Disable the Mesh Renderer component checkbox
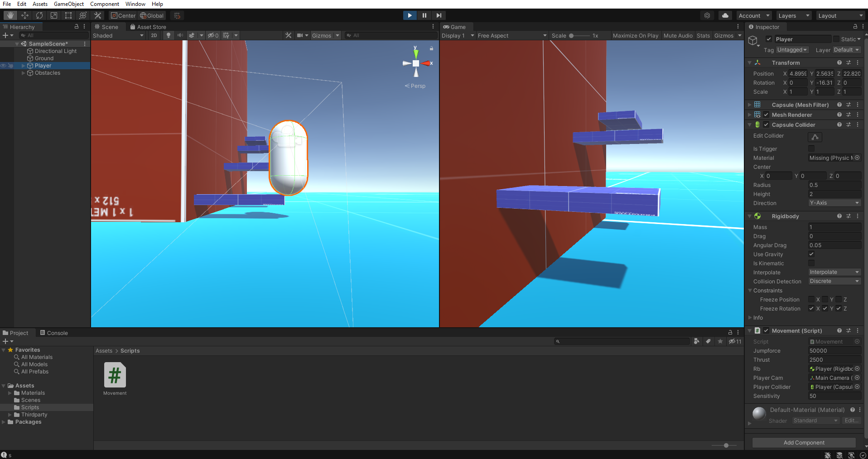 (766, 115)
